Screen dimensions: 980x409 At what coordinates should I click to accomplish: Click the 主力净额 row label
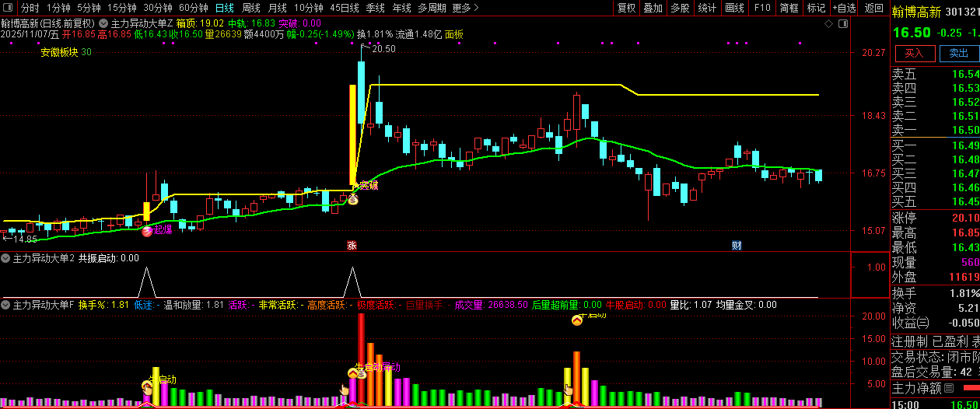click(916, 388)
